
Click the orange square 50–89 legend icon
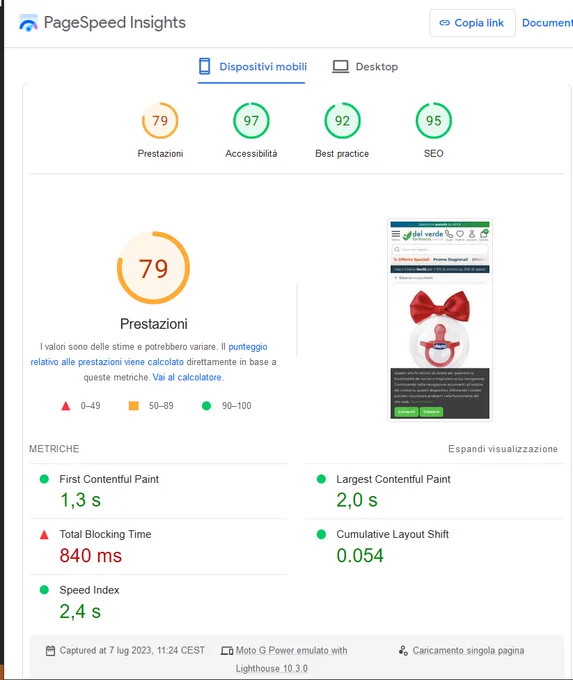click(x=134, y=406)
